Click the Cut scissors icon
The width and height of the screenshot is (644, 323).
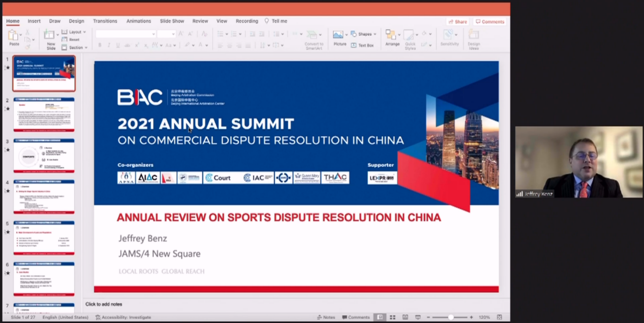(x=27, y=32)
